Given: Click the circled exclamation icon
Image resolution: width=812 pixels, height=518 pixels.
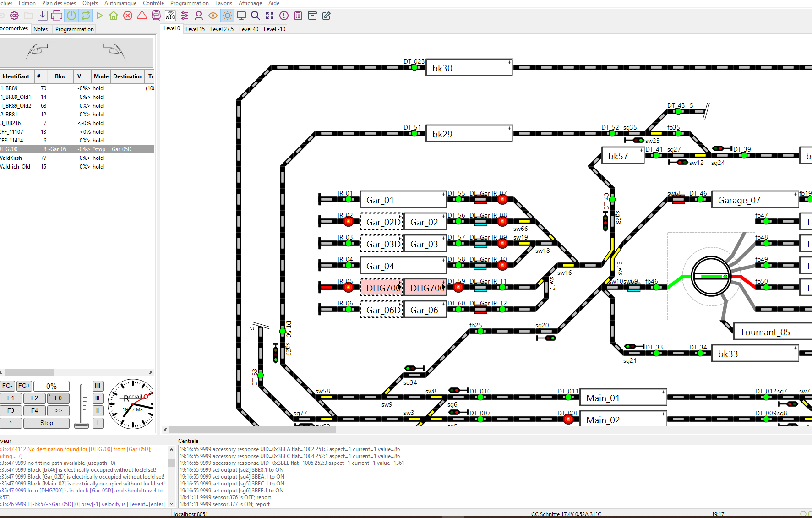Looking at the screenshot, I should click(x=284, y=16).
